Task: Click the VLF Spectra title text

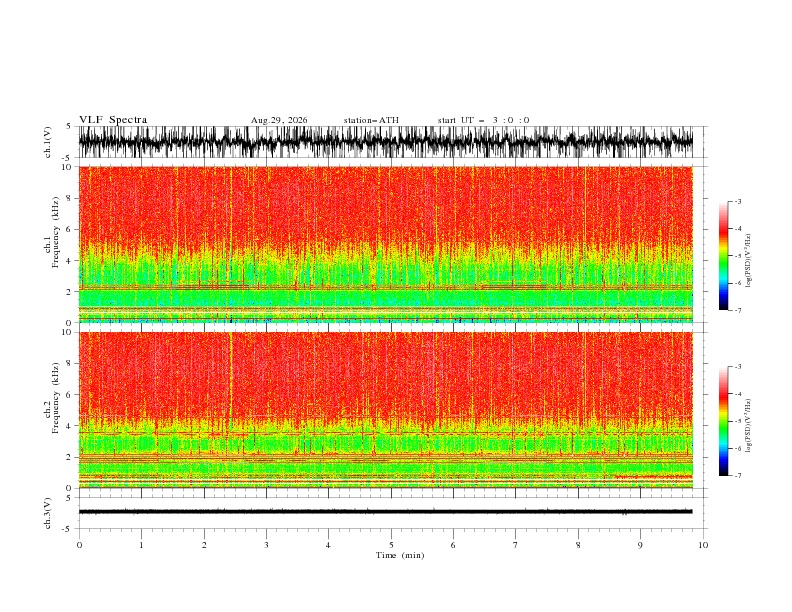Action: point(113,120)
